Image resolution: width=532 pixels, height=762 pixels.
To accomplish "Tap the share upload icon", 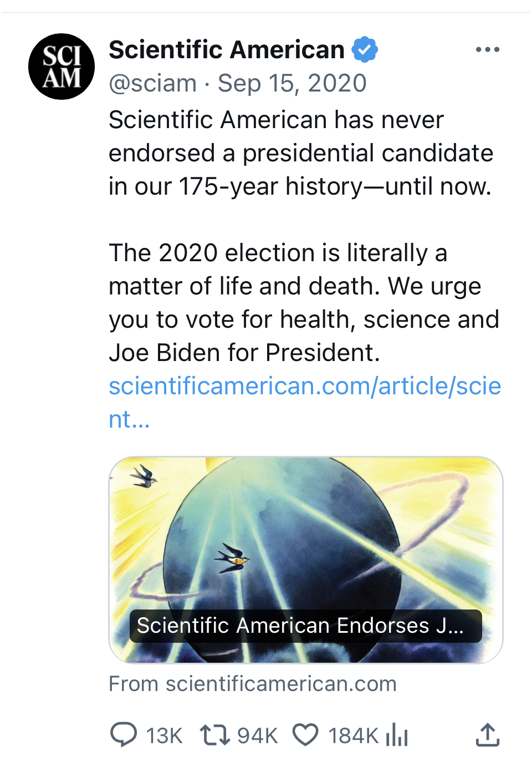I will click(x=488, y=735).
